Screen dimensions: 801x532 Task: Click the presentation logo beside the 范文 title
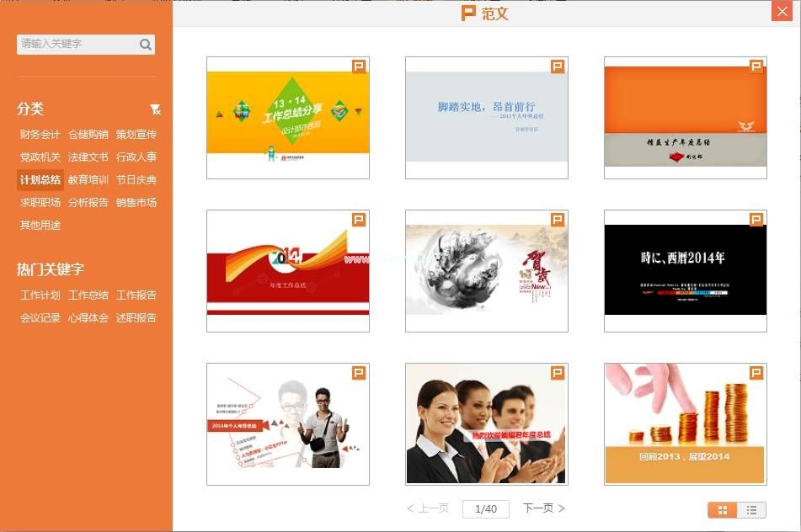(468, 13)
